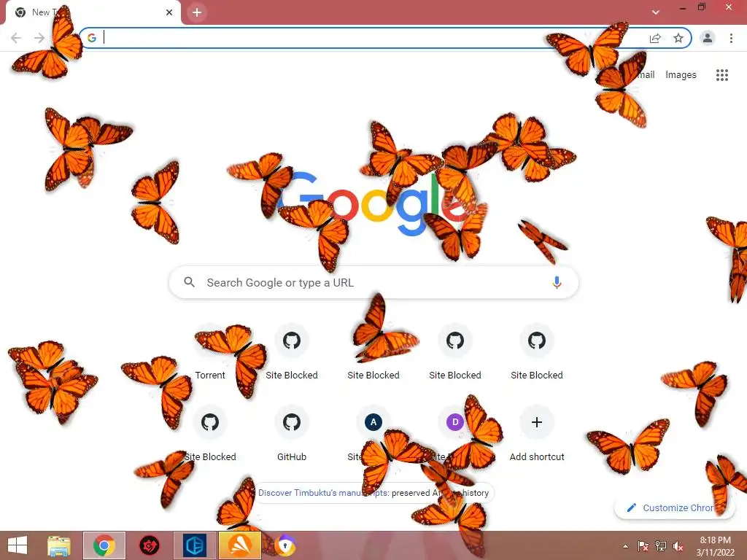Start voice search with the microphone icon
Viewport: 747px width, 560px height.
[x=557, y=282]
